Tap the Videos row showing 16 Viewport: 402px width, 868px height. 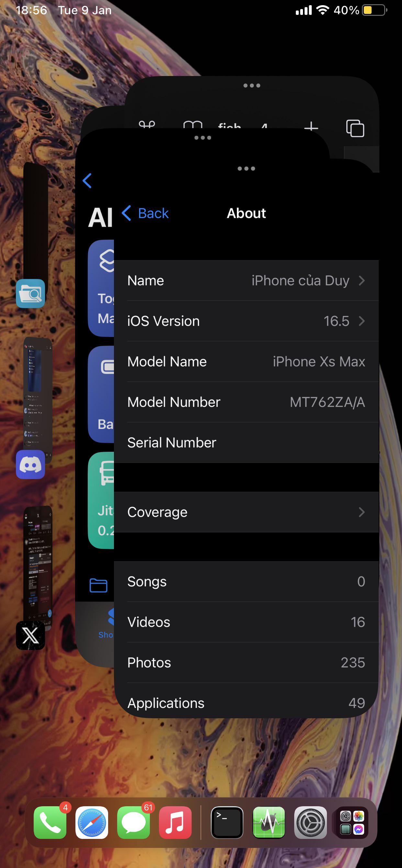[x=246, y=622]
